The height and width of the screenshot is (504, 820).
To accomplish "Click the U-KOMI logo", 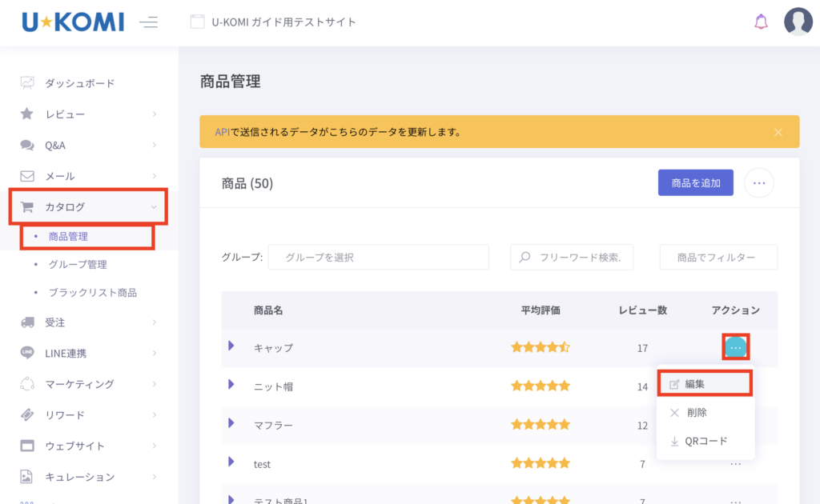I will coord(73,22).
